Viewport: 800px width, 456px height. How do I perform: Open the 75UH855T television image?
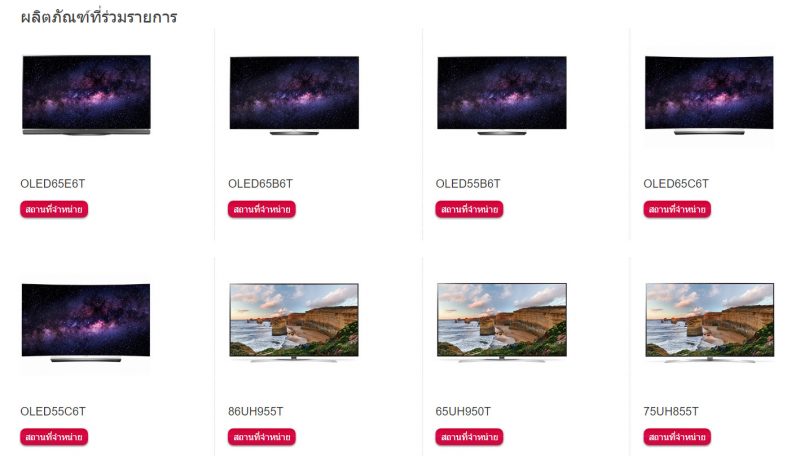[709, 322]
